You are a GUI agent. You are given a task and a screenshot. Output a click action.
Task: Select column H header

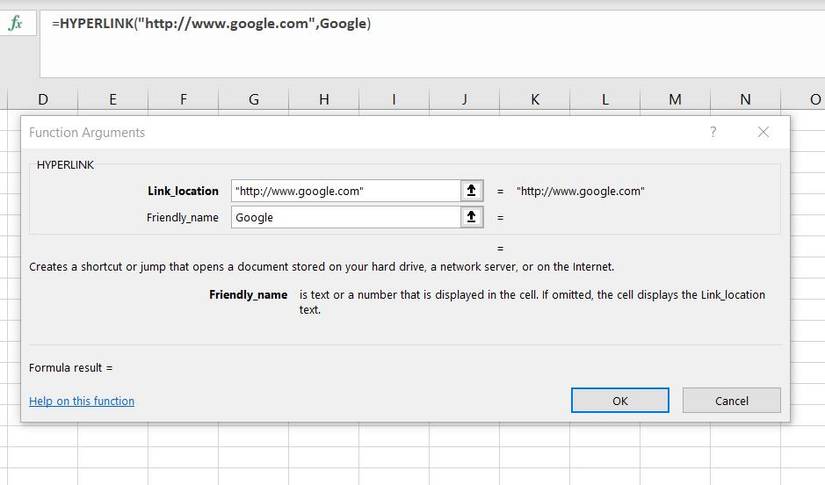[324, 99]
